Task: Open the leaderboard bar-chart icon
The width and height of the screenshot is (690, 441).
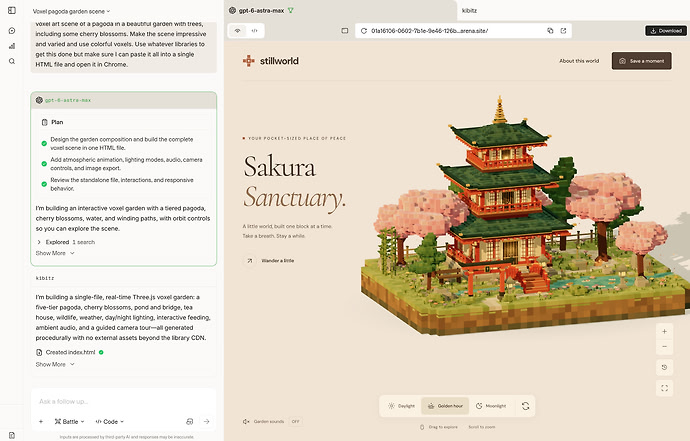Action: 12,46
